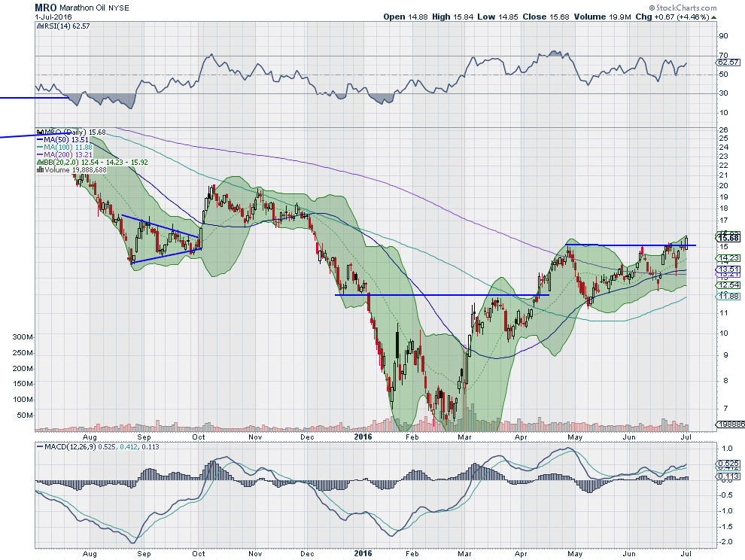Click the 100M label on the volume axis
The width and height of the screenshot is (745, 560).
(x=23, y=400)
